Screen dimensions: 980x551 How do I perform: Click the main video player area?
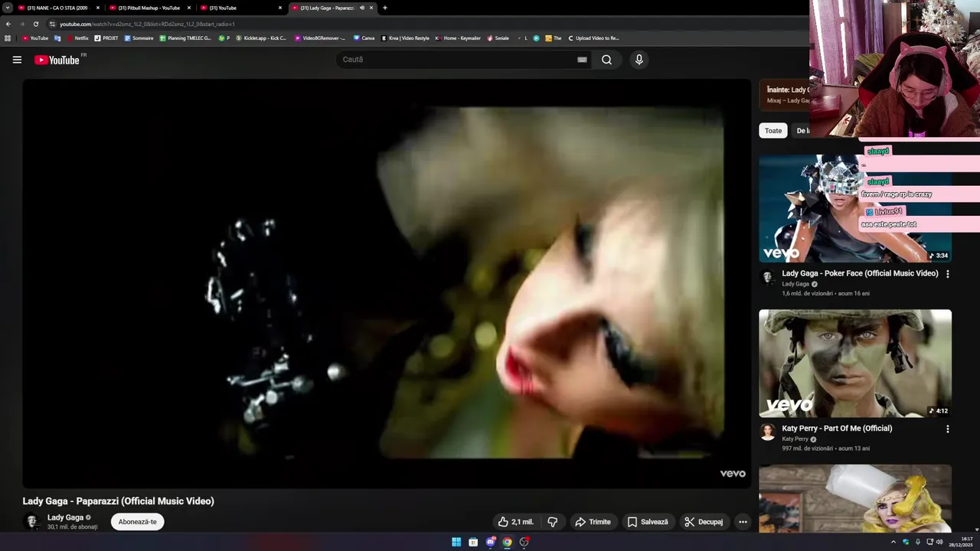tap(387, 283)
